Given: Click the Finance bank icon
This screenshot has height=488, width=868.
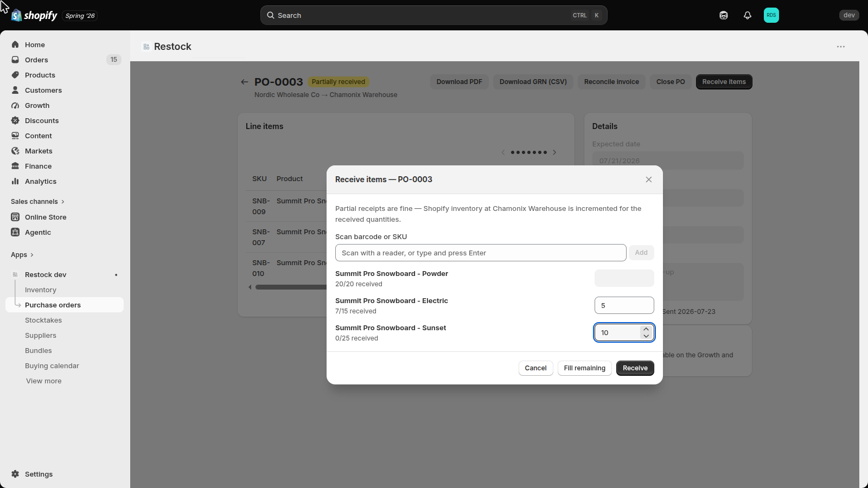Looking at the screenshot, I should [x=15, y=166].
